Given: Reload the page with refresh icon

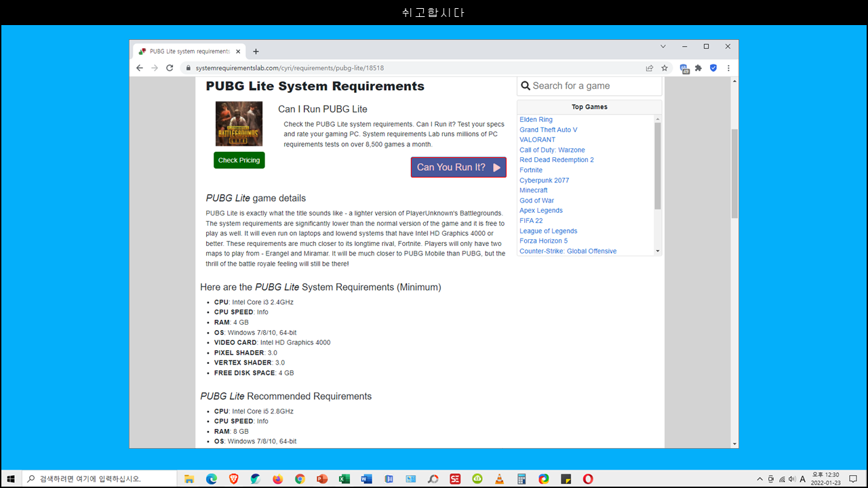Looking at the screenshot, I should (170, 68).
